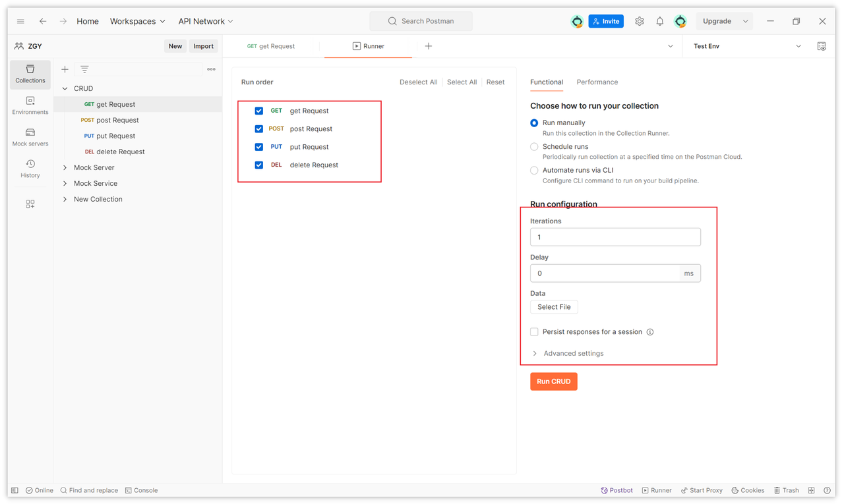Viewport: 844px width, 504px height.
Task: Switch to the get Request tab
Action: (x=271, y=46)
